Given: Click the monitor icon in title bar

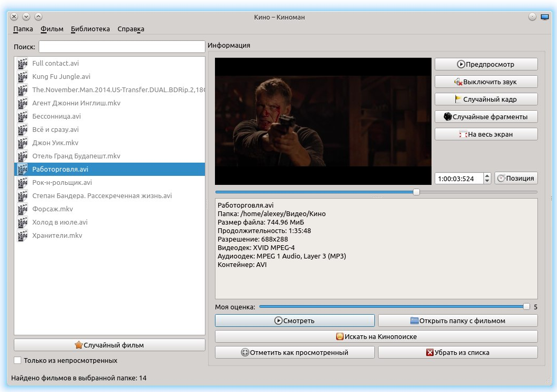Looking at the screenshot, I should pos(545,17).
